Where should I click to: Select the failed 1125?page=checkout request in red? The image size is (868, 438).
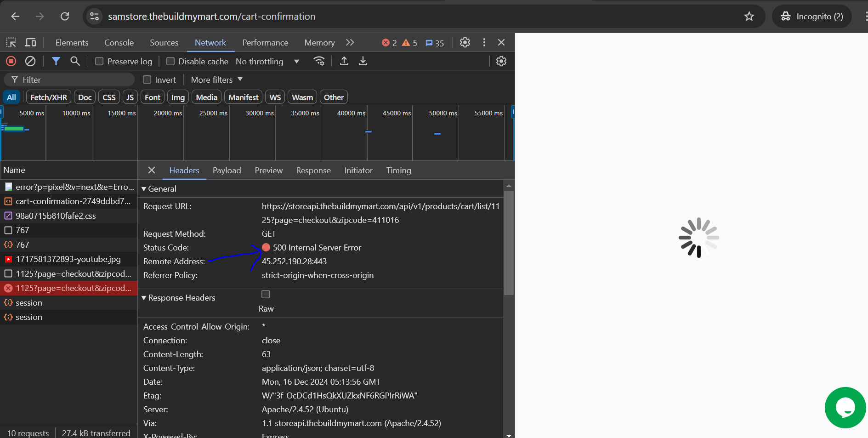click(69, 288)
